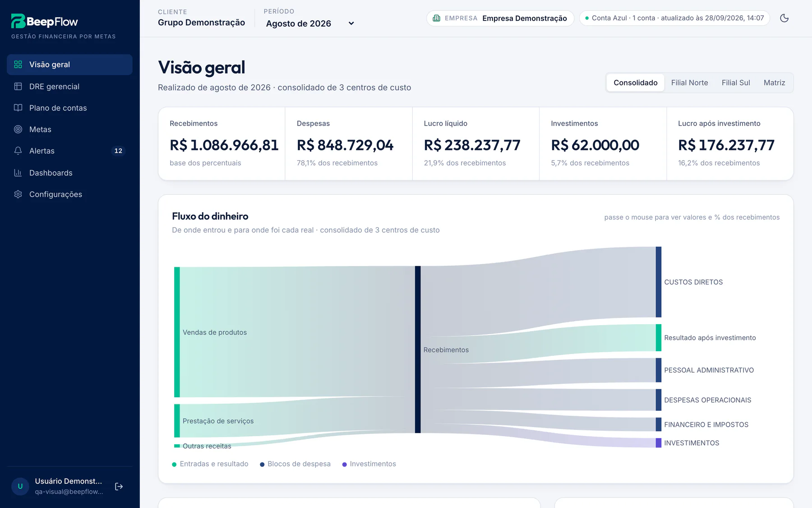Viewport: 812px width, 508px height.
Task: Click the Investimentos legend item
Action: click(369, 464)
